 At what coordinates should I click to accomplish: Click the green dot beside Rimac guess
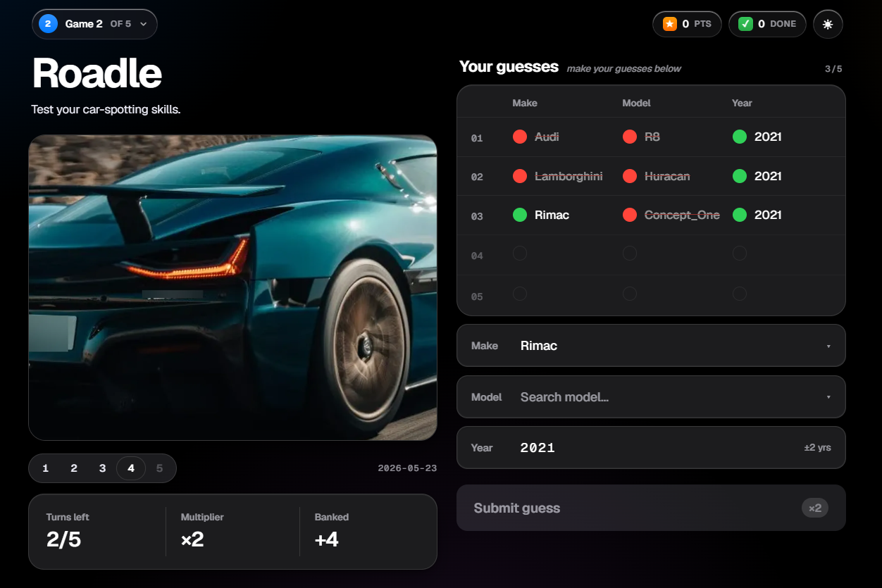tap(520, 215)
